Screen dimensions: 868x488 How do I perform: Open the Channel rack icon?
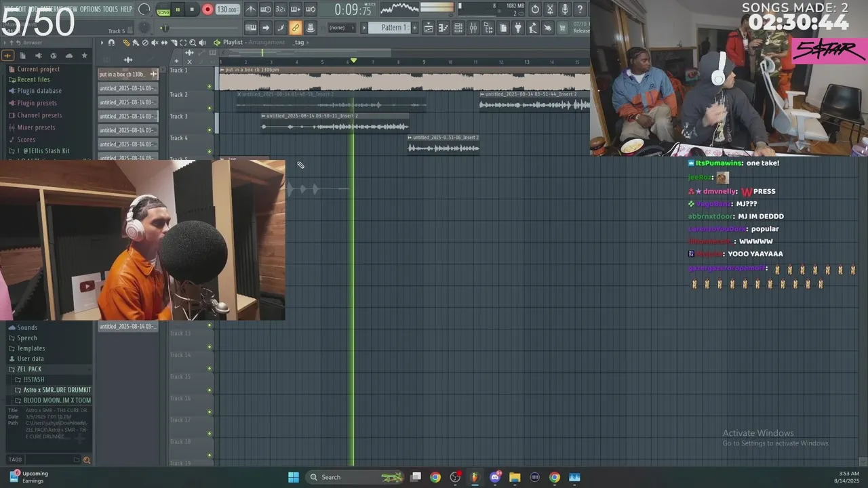click(x=458, y=28)
